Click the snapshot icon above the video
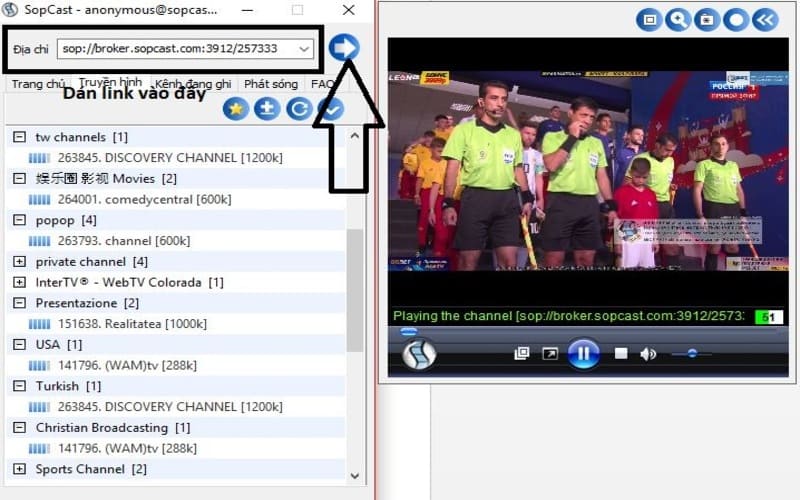 click(707, 19)
